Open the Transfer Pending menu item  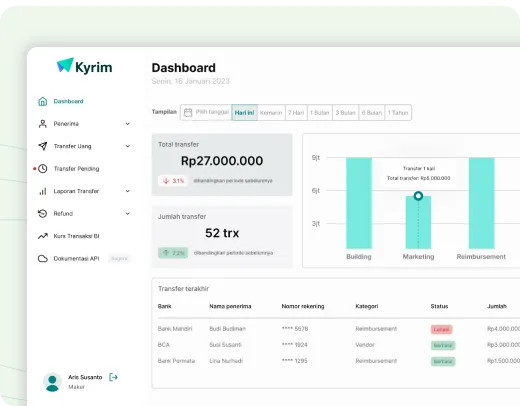click(x=76, y=169)
